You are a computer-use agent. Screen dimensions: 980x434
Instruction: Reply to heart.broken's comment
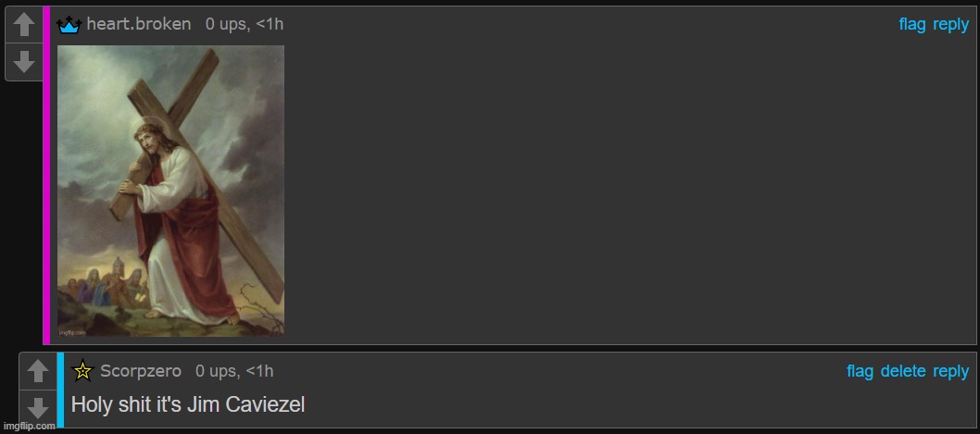coord(950,24)
